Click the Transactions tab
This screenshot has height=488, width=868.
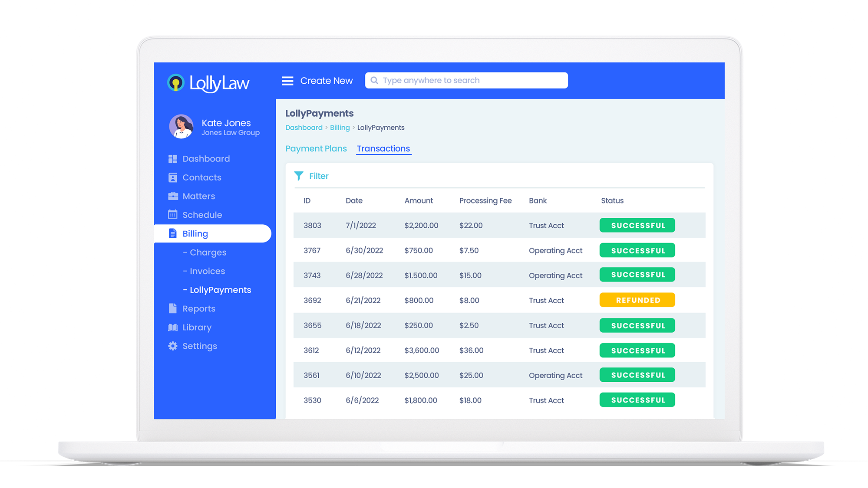383,148
